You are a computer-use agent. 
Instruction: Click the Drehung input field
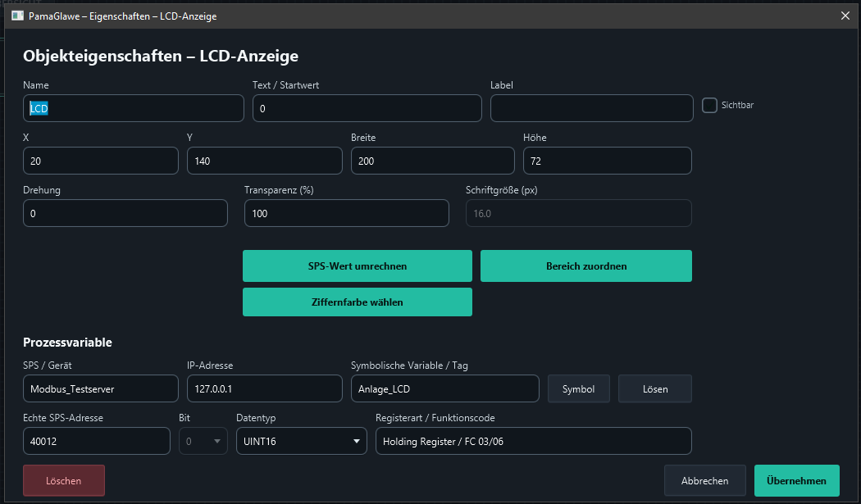pyautogui.click(x=125, y=213)
